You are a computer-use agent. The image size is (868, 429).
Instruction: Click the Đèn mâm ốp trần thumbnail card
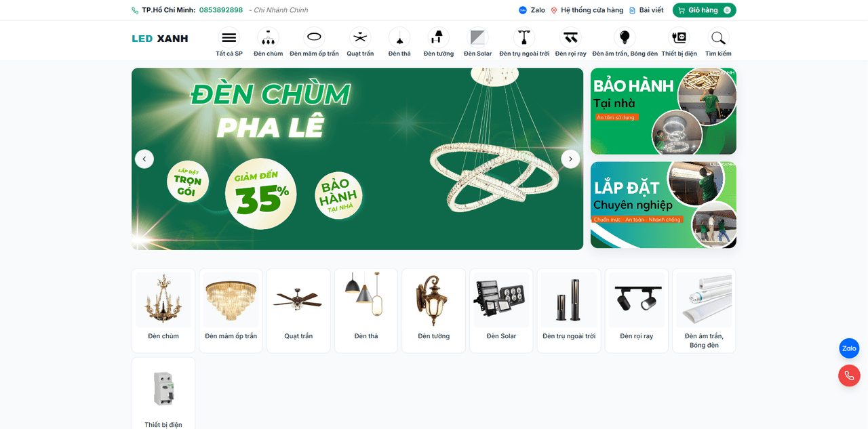tap(230, 310)
